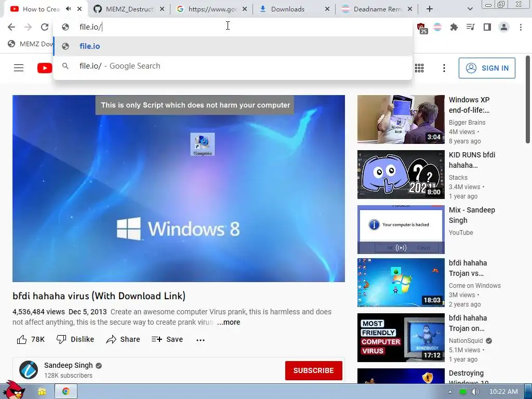The width and height of the screenshot is (532, 399).
Task: Click the KID RUNS bfdi hahaha title
Action: tap(472, 160)
